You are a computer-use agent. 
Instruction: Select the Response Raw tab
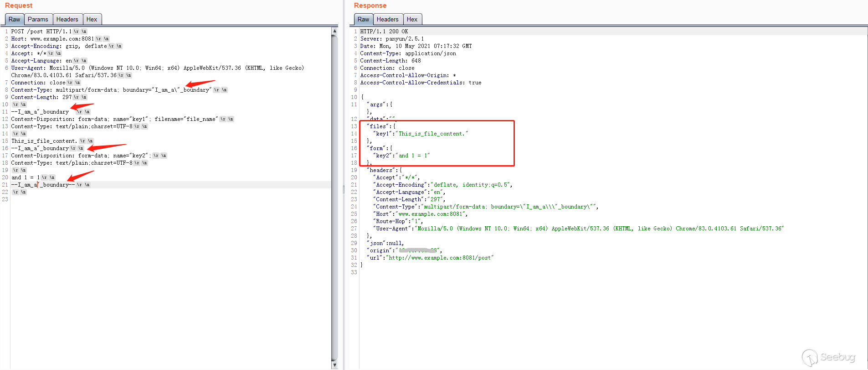pos(363,19)
